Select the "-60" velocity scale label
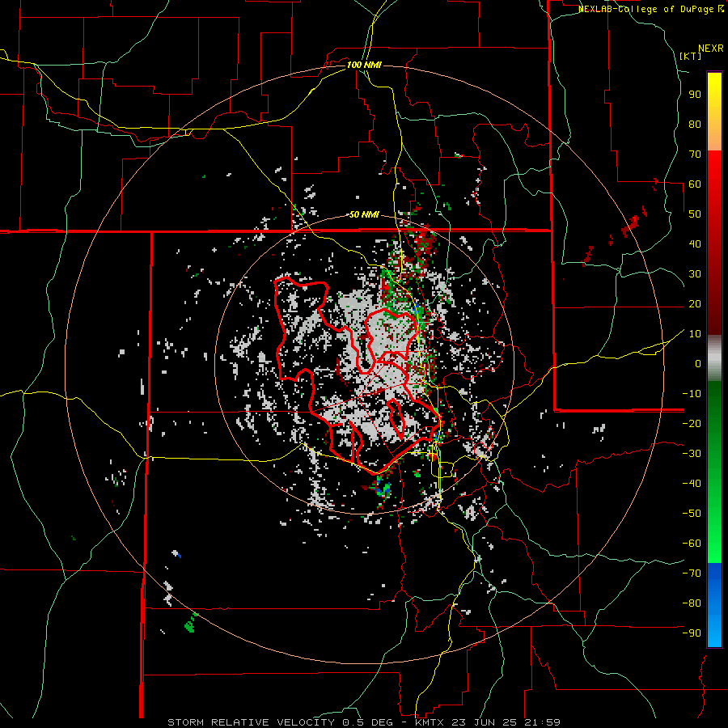Screen dimensions: 728x728 coord(692,544)
